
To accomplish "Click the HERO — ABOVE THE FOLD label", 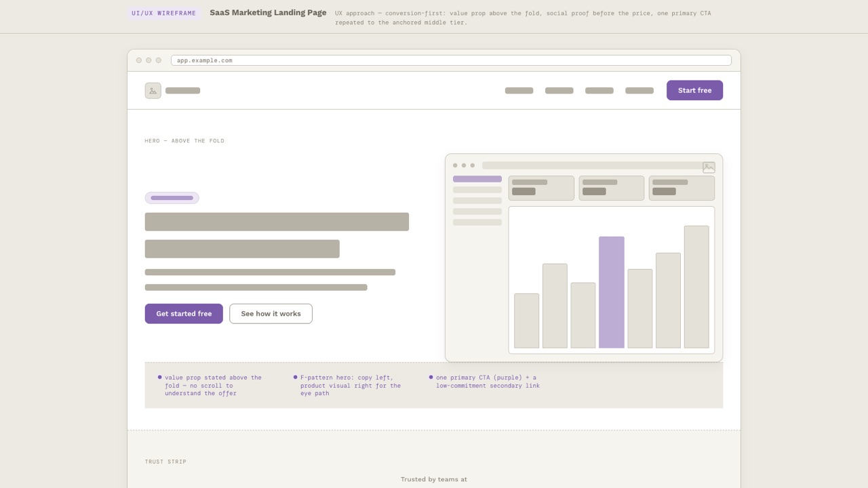I will point(184,141).
